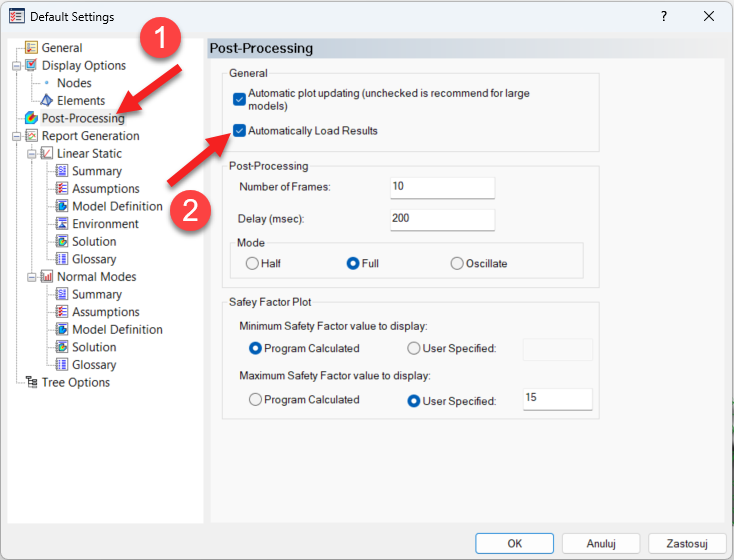Screen dimensions: 734x560
Task: Click the Report Generation icon
Action: coord(31,136)
